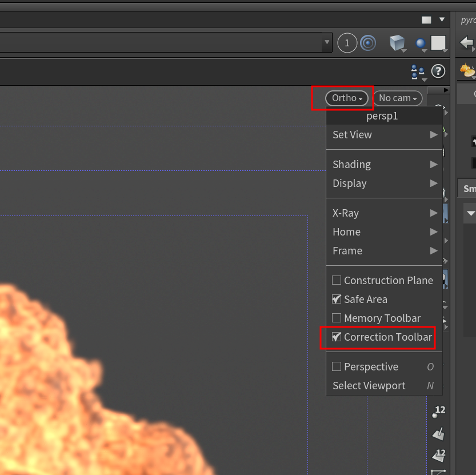Uncheck the Correction Toolbar option
Image resolution: width=476 pixels, height=475 pixels.
(x=337, y=337)
